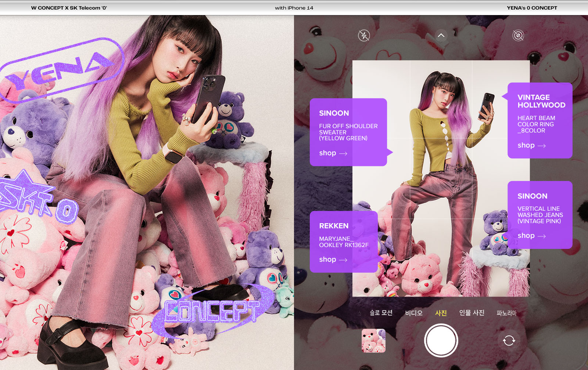This screenshot has width=588, height=370.
Task: Select the 사진 photo mode
Action: (x=441, y=313)
